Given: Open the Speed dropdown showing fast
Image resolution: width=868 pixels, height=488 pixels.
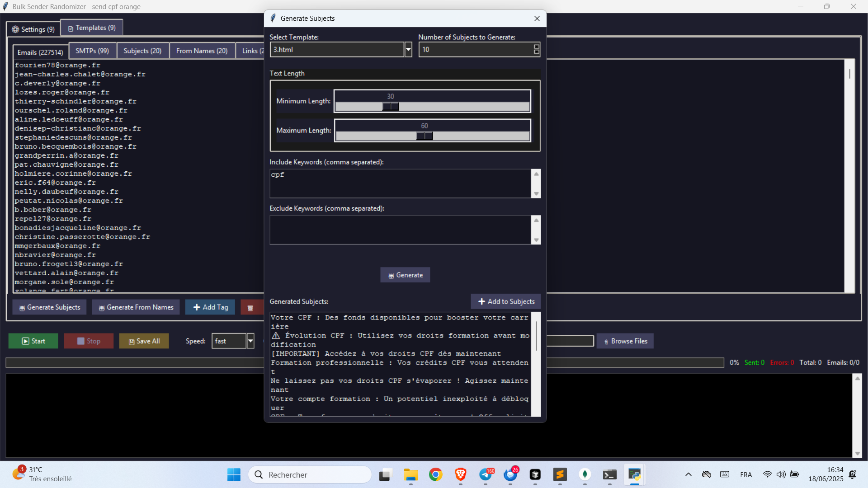Looking at the screenshot, I should click(x=250, y=341).
